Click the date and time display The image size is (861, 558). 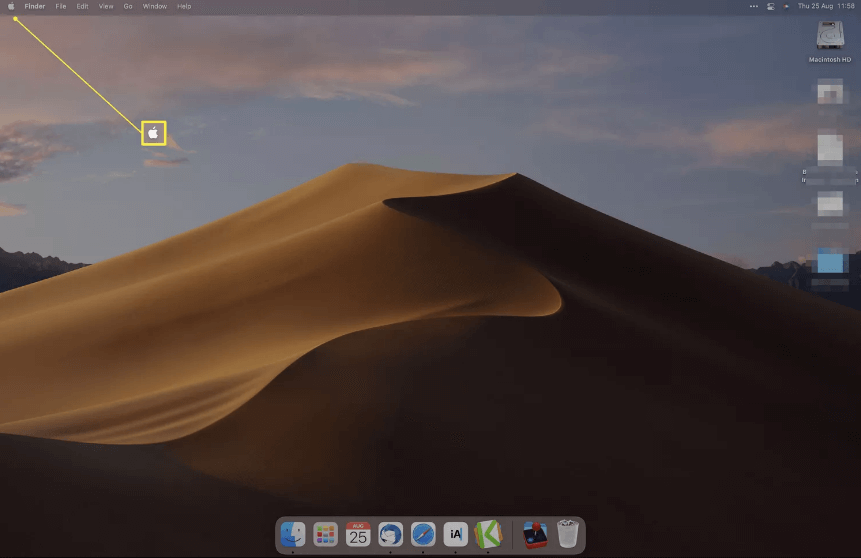[826, 6]
